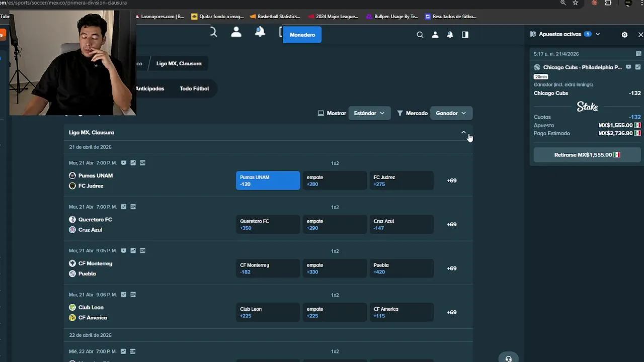Select CF Monterrey -182 odds
The image size is (644, 362).
coord(268,268)
